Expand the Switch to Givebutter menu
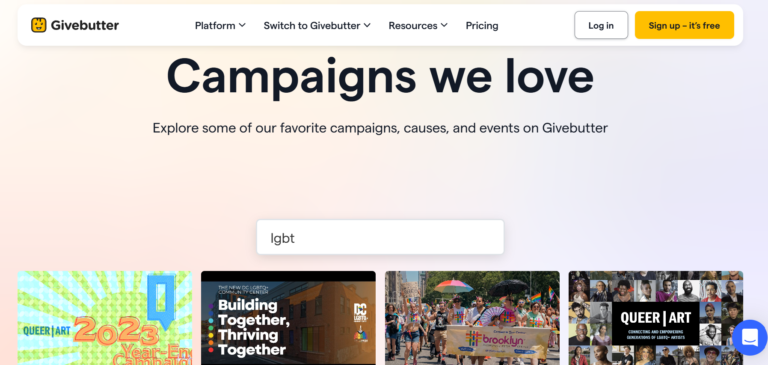 317,25
